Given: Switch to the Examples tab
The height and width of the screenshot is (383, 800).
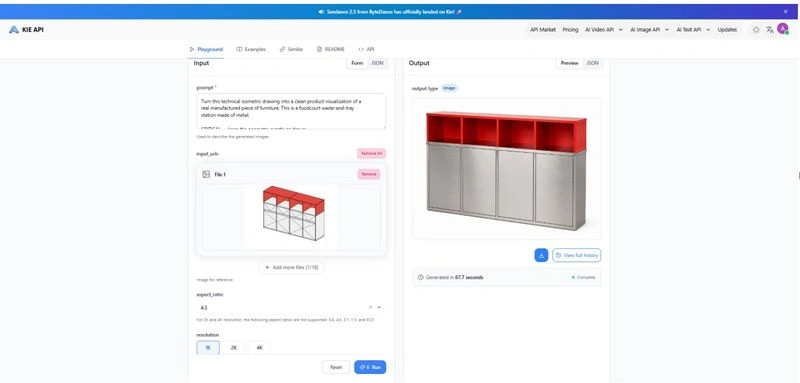Looking at the screenshot, I should pyautogui.click(x=251, y=49).
